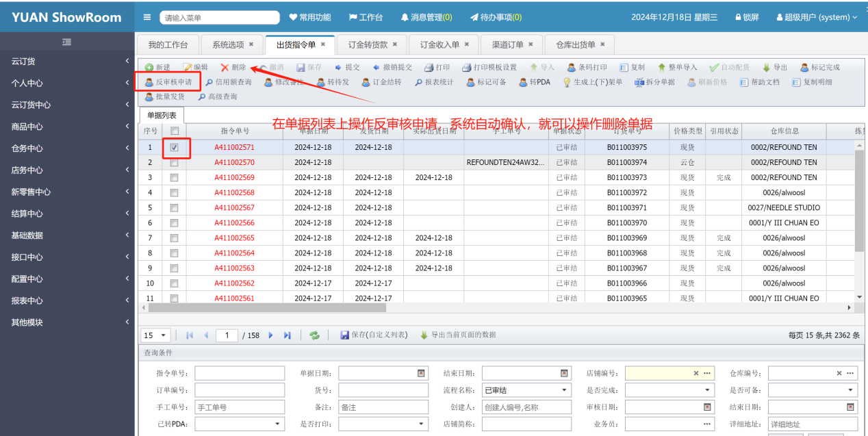Viewport: 868px width, 436px height.
Task: Switch to the 订金转货款 tab
Action: (x=368, y=44)
